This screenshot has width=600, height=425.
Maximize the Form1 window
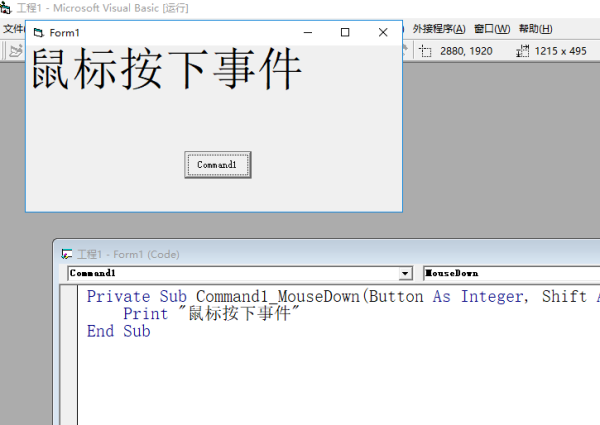click(345, 33)
